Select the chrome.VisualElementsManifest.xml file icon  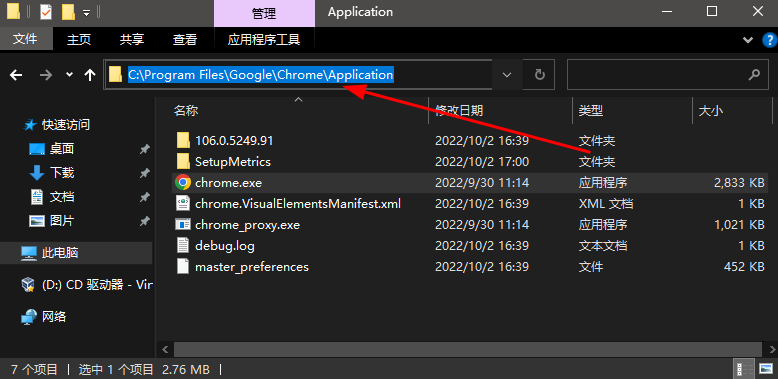183,203
